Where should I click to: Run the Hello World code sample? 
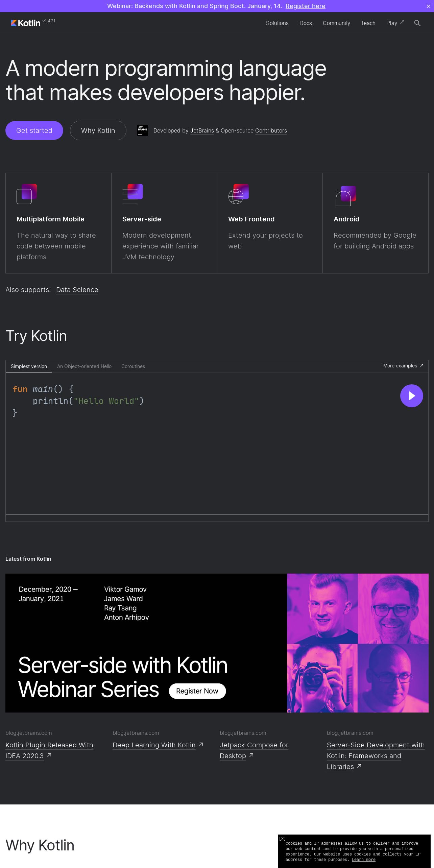[411, 396]
